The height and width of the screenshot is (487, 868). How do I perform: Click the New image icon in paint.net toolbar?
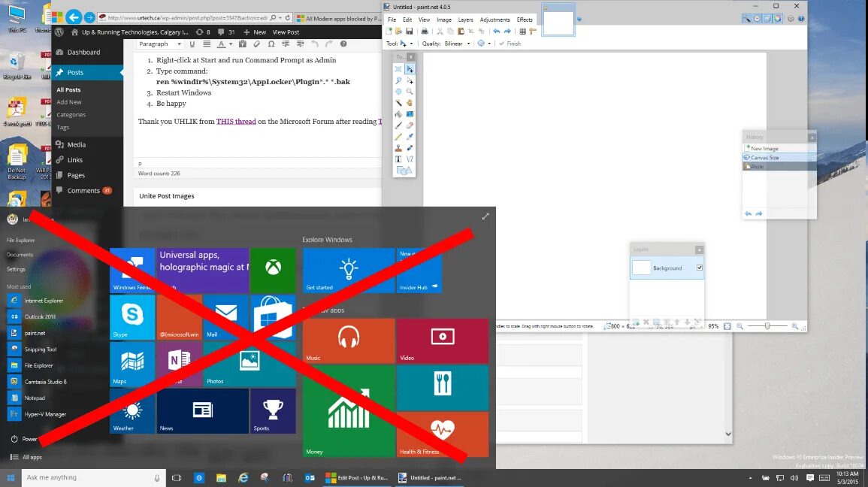pyautogui.click(x=389, y=31)
